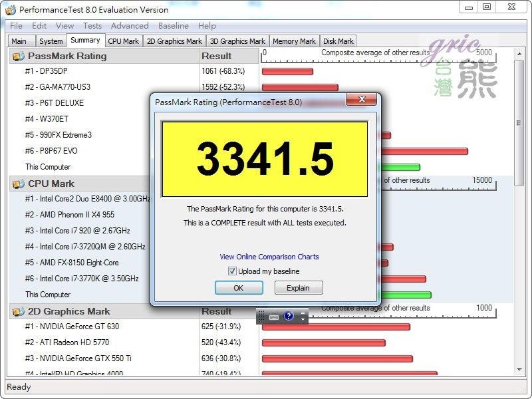Click the yellow 3341.5 score panel
This screenshot has width=532, height=399.
click(265, 159)
